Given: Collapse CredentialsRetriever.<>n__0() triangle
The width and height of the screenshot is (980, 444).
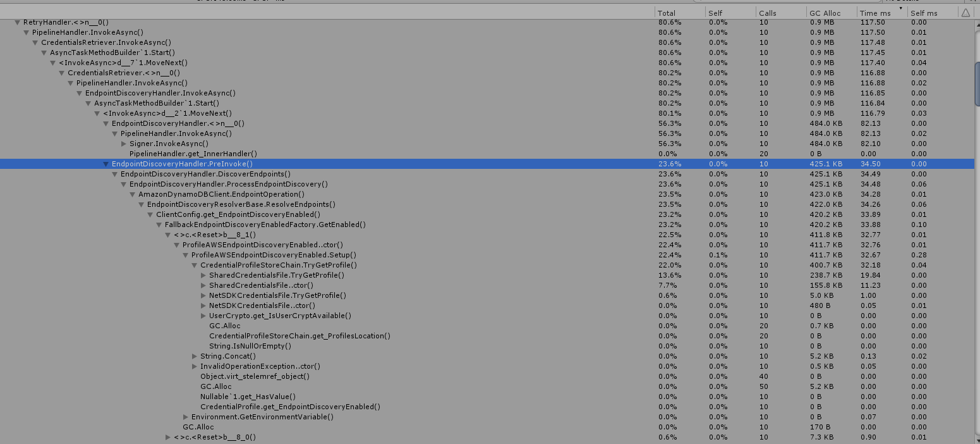Looking at the screenshot, I should (62, 73).
